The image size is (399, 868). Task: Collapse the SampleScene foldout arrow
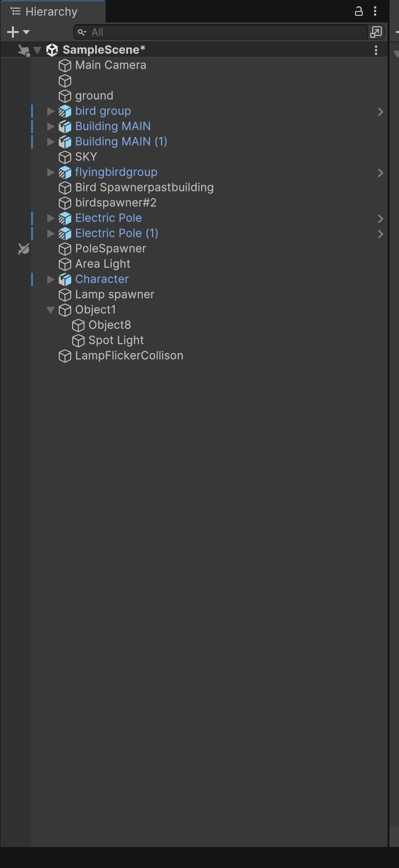click(x=37, y=50)
